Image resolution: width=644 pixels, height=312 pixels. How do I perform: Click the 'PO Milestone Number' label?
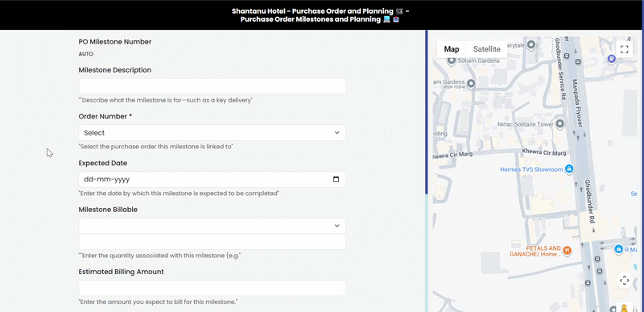coord(115,42)
